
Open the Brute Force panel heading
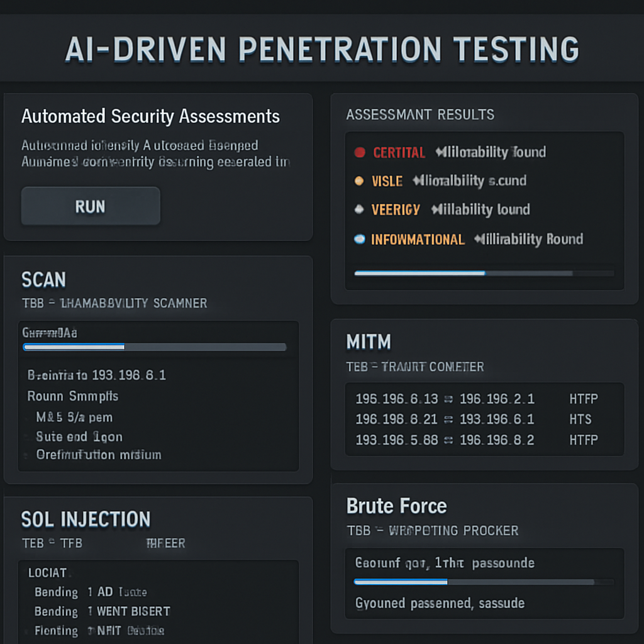(396, 506)
